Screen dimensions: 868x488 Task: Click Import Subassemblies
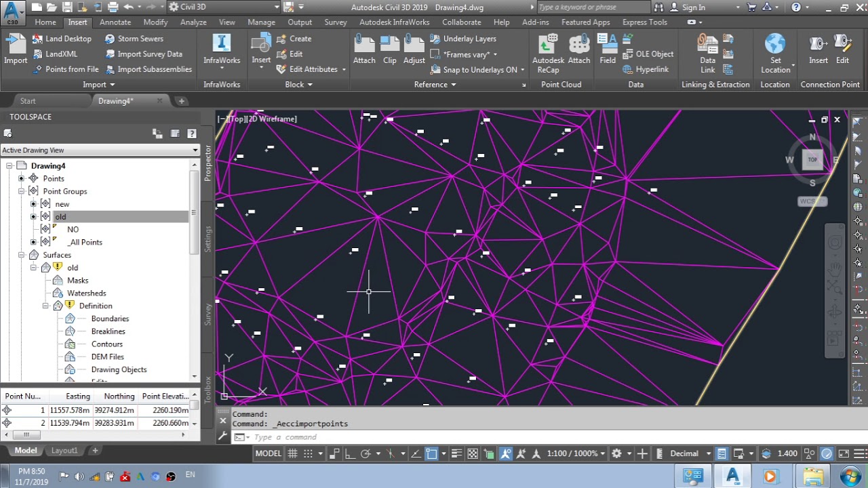click(149, 69)
